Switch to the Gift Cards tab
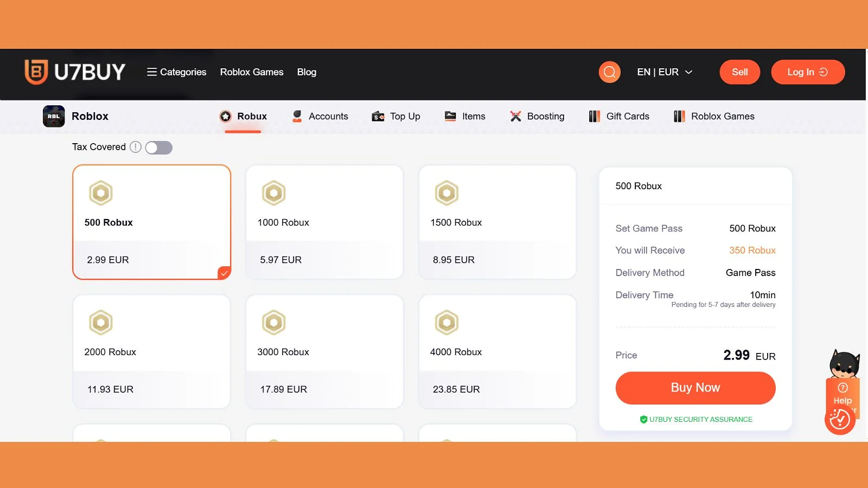 tap(619, 116)
